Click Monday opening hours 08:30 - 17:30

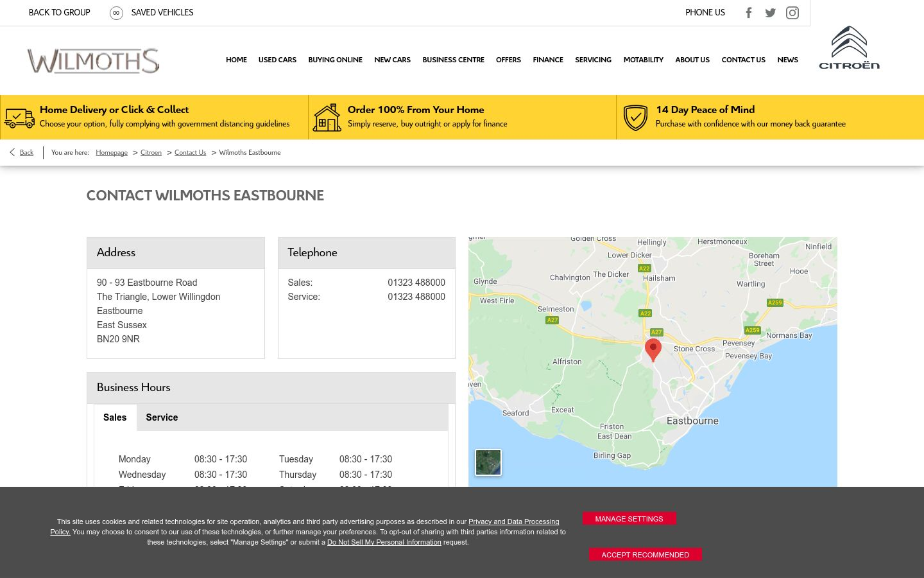pos(221,459)
